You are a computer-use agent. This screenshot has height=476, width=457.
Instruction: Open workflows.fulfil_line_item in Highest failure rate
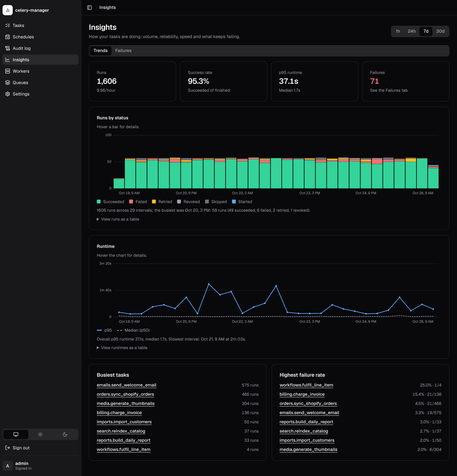click(306, 385)
